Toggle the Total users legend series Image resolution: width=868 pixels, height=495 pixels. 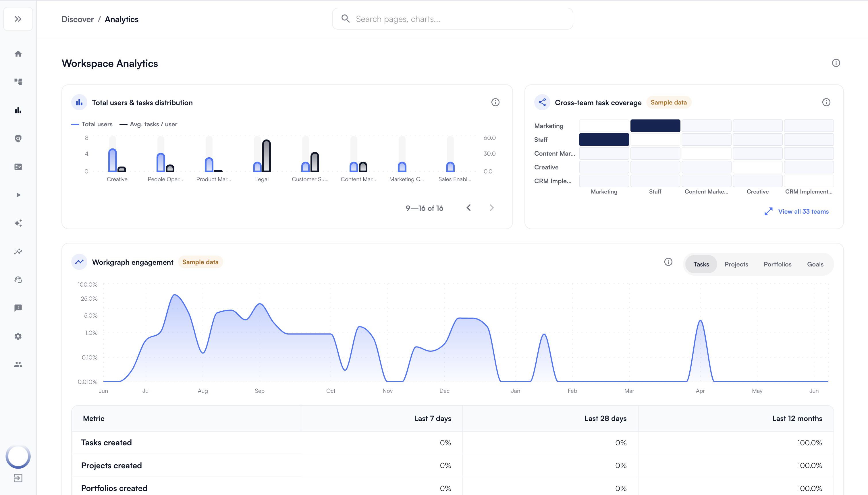92,124
